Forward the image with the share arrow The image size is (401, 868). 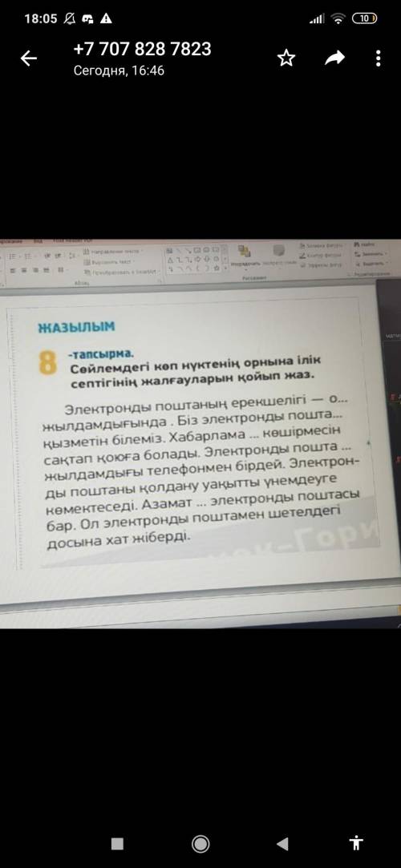[x=334, y=59]
